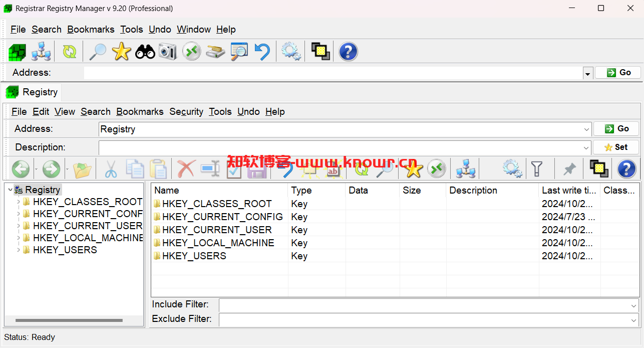Open bookmarks via top toolbar star icon
The height and width of the screenshot is (348, 644).
click(121, 52)
